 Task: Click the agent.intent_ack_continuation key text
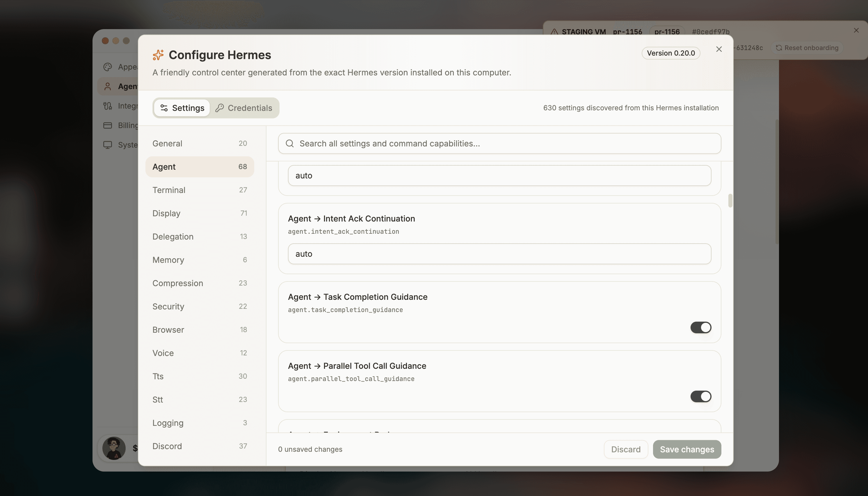[344, 232]
